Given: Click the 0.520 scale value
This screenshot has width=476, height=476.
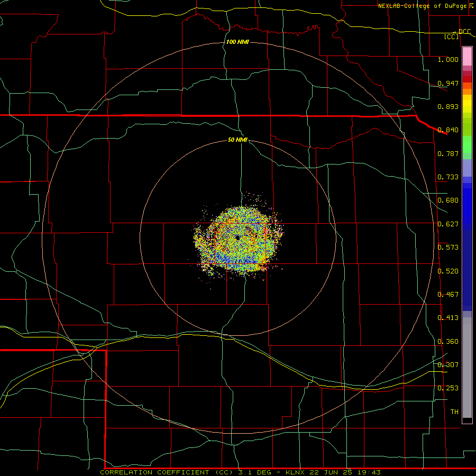Looking at the screenshot, I should 448,271.
